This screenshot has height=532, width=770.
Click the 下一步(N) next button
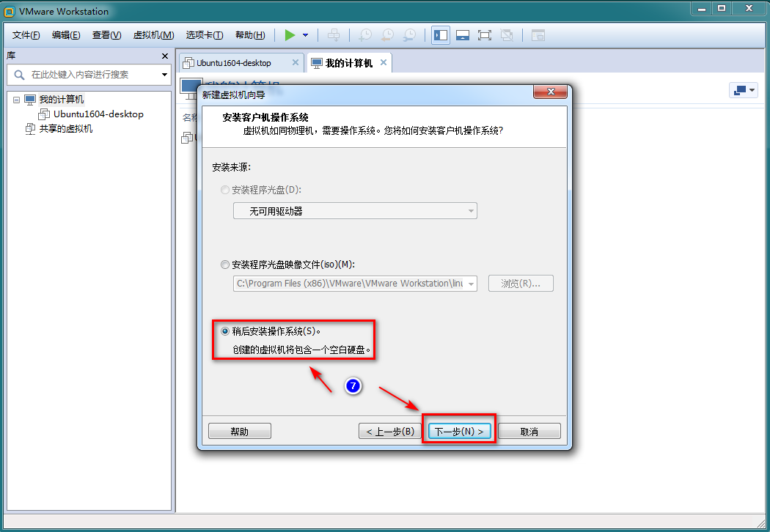click(459, 432)
